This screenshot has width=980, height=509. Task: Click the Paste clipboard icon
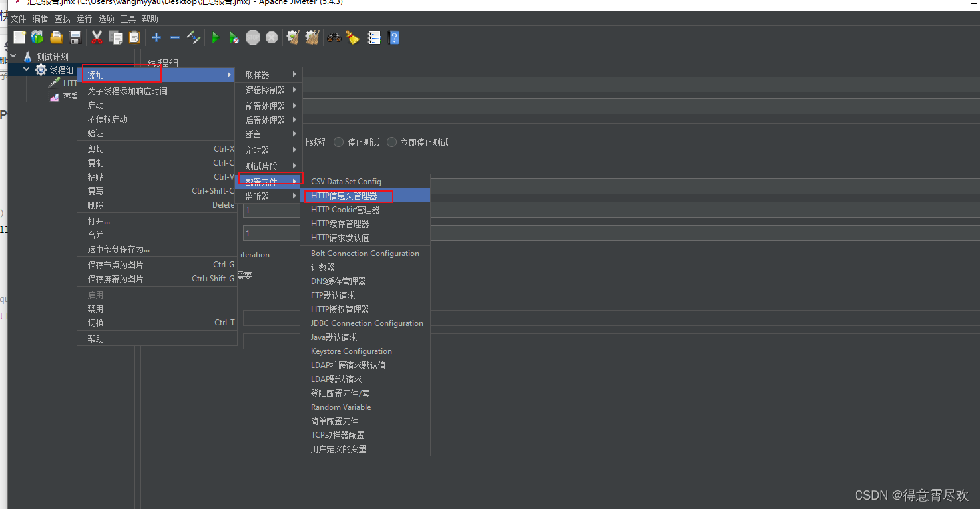(x=134, y=37)
